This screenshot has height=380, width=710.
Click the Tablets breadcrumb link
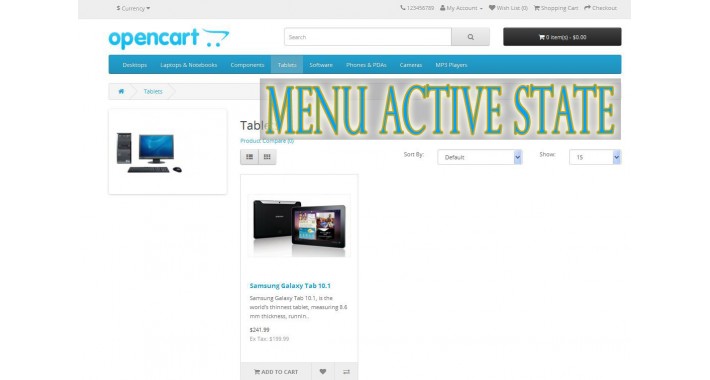point(153,91)
